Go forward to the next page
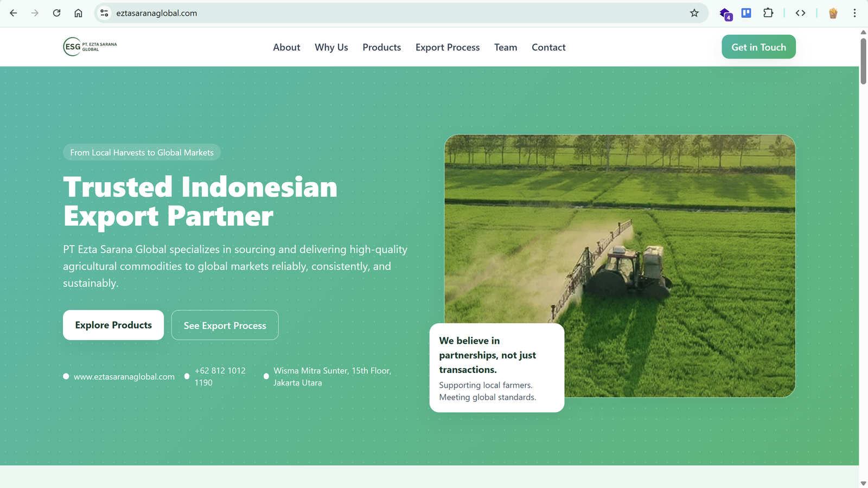Screen dimensions: 868x488 click(35, 13)
